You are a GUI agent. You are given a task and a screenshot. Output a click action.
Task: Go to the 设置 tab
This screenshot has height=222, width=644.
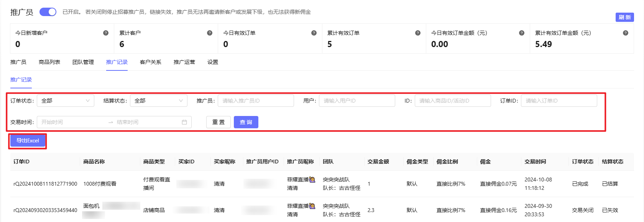tap(213, 62)
